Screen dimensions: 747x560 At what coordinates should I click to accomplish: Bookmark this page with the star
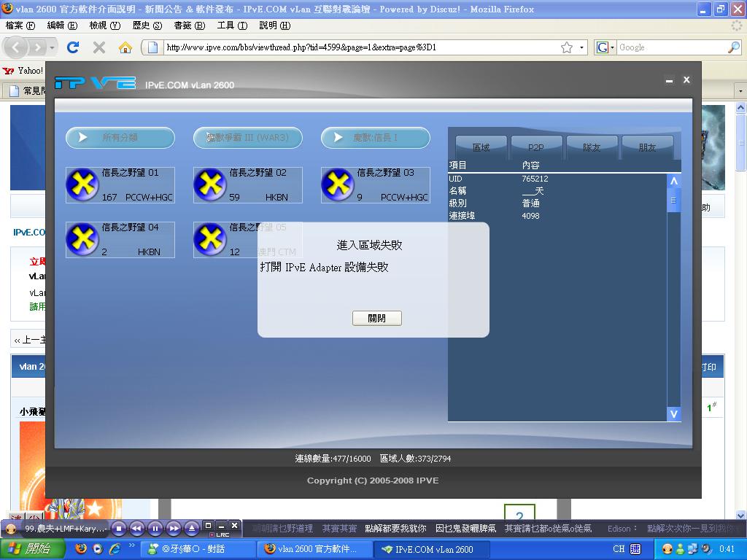pyautogui.click(x=566, y=47)
